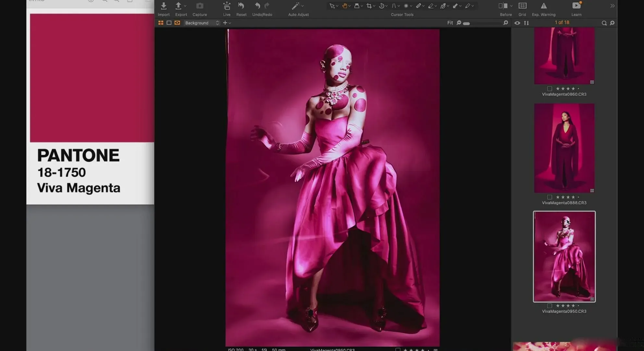Click the Reset adjustments icon
The width and height of the screenshot is (644, 351).
(241, 6)
